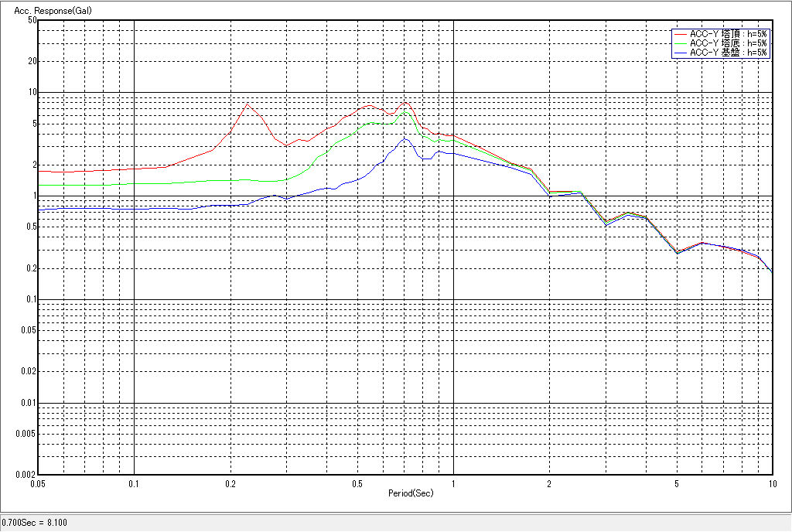This screenshot has width=792, height=532.
Task: Click the 2 tick label on the period axis
Action: click(548, 483)
